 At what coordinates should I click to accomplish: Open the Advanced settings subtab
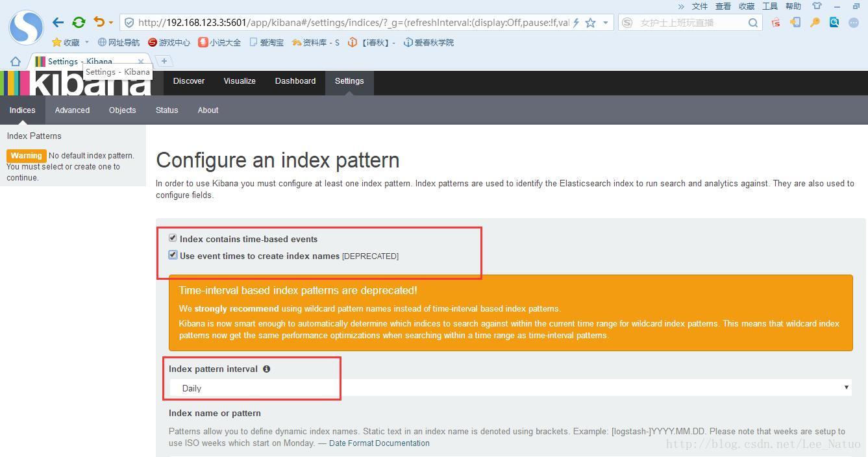point(72,110)
